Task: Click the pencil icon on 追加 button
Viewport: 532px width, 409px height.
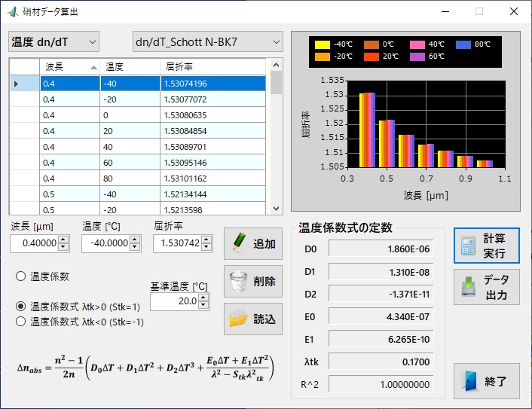Action: click(239, 243)
